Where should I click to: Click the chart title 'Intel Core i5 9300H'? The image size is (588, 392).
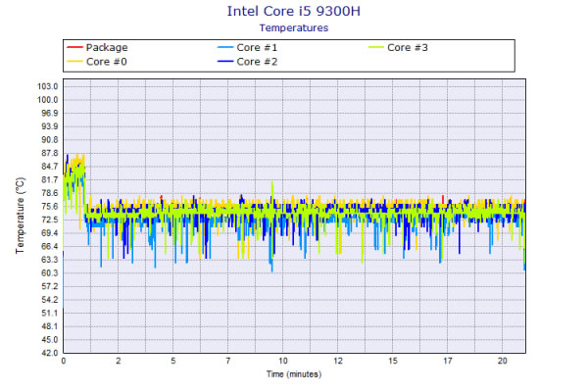[294, 11]
